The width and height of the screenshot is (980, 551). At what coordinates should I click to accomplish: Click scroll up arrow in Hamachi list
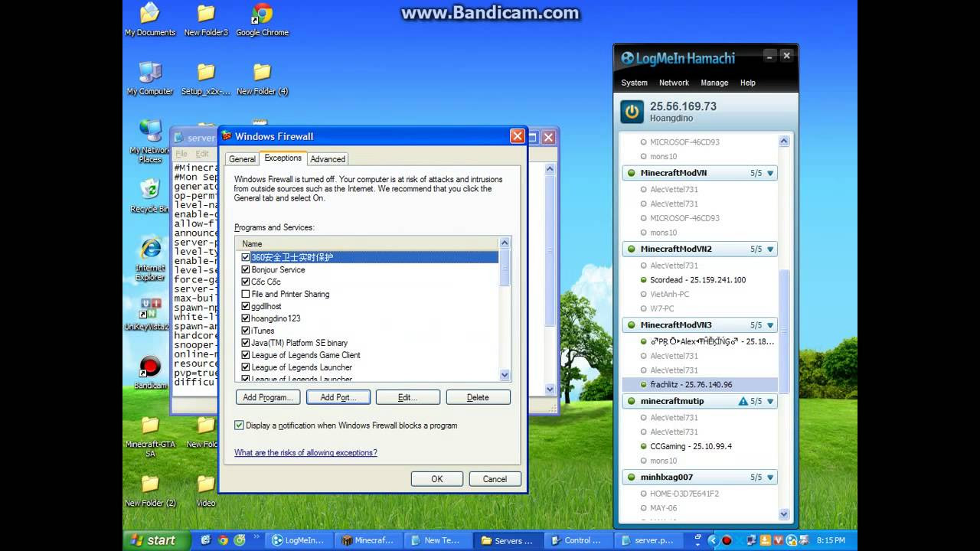pyautogui.click(x=784, y=141)
